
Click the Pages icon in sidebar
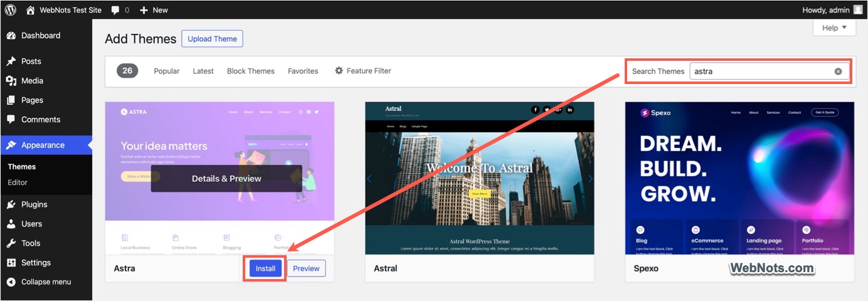point(11,100)
